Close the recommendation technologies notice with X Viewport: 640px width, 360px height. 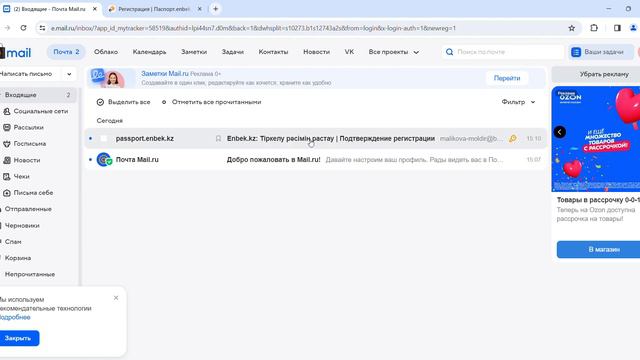coord(116,298)
